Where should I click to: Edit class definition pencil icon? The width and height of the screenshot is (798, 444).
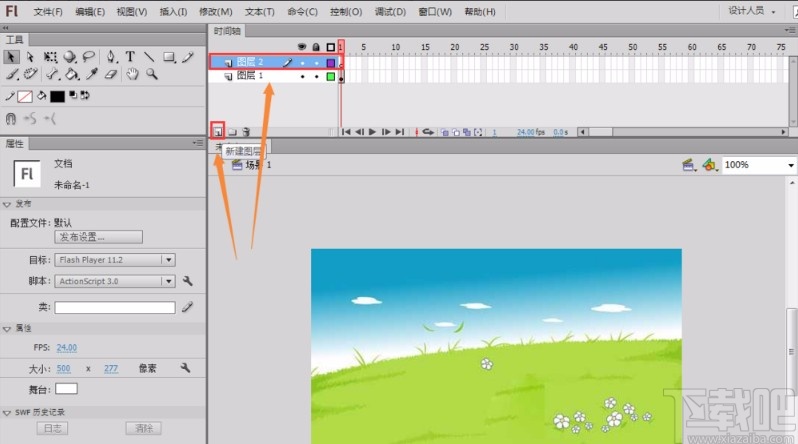[x=187, y=307]
